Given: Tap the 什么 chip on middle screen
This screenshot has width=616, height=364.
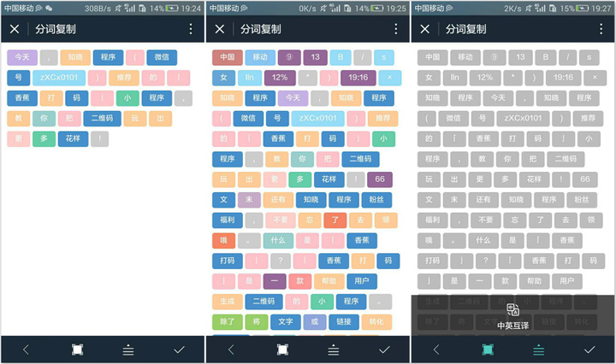Looking at the screenshot, I should 278,240.
